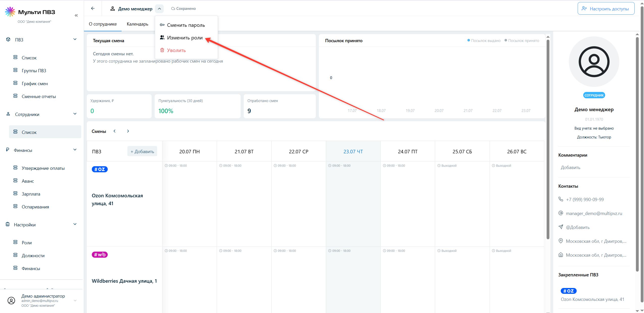This screenshot has width=644, height=313.
Task: Click the Сотрудники person icon
Action: coord(8,114)
